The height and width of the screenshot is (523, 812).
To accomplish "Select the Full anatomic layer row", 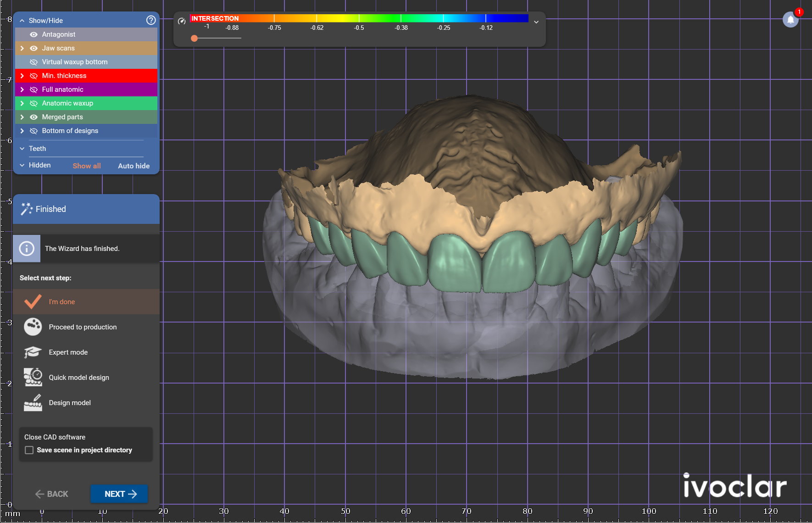I will [x=86, y=89].
